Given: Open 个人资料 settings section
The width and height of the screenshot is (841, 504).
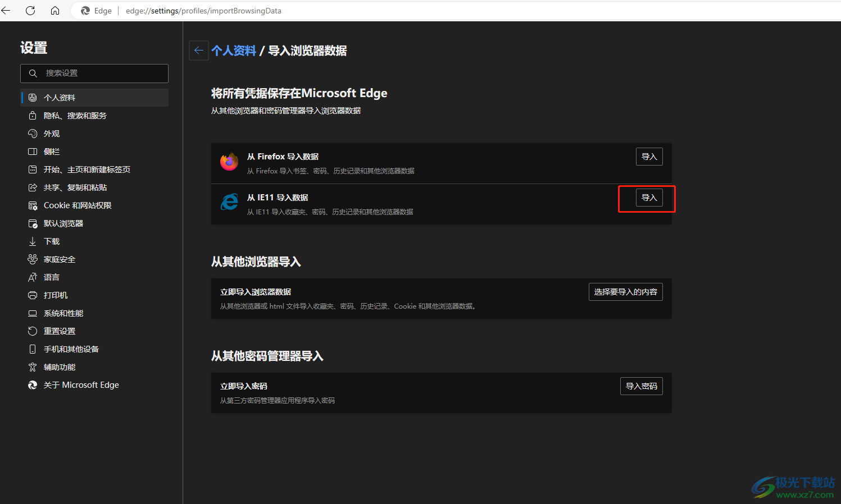Looking at the screenshot, I should pyautogui.click(x=94, y=98).
